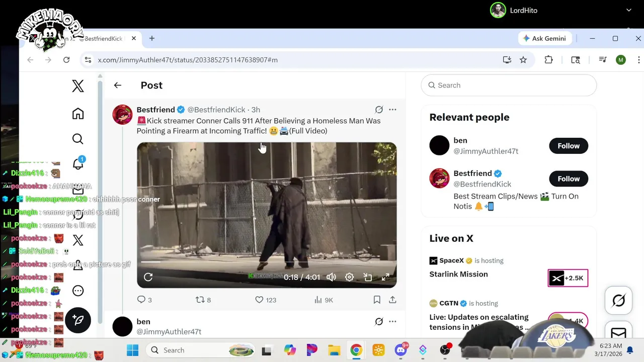
Task: Open the video settings gear
Action: 349,277
